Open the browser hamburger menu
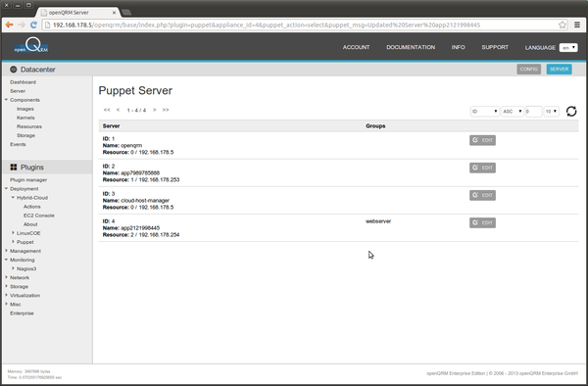The width and height of the screenshot is (588, 386). click(x=577, y=24)
